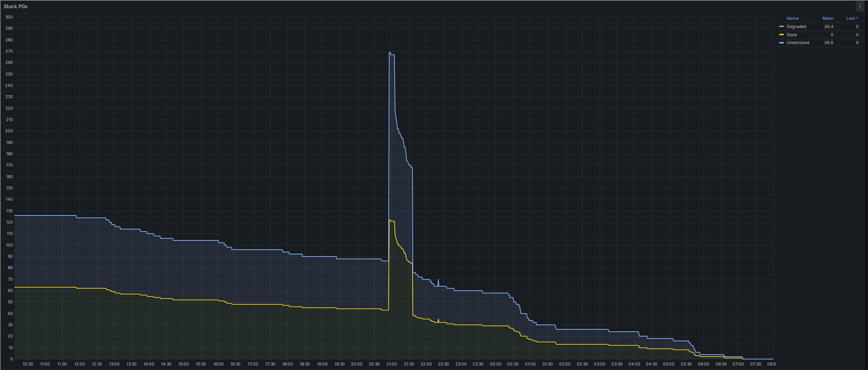The height and width of the screenshot is (370, 868).
Task: Click the 300 y-axis label
Action: (x=9, y=17)
